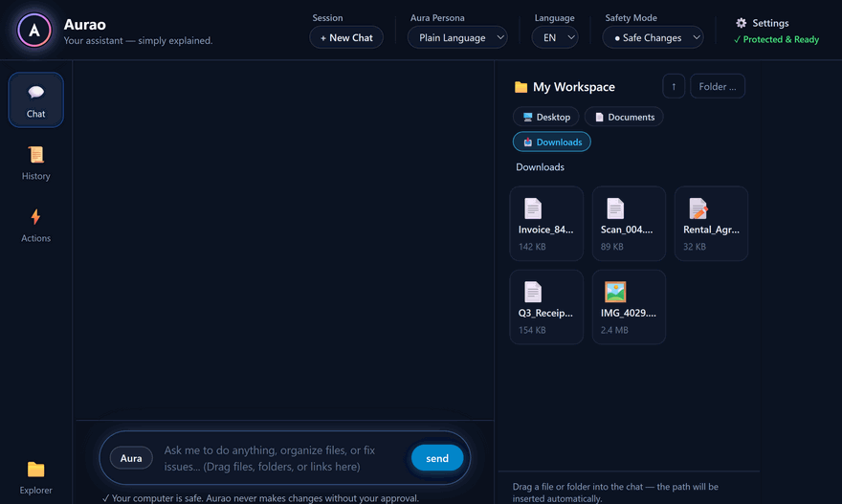Click the Folder ... button
This screenshot has width=842, height=504.
(718, 86)
